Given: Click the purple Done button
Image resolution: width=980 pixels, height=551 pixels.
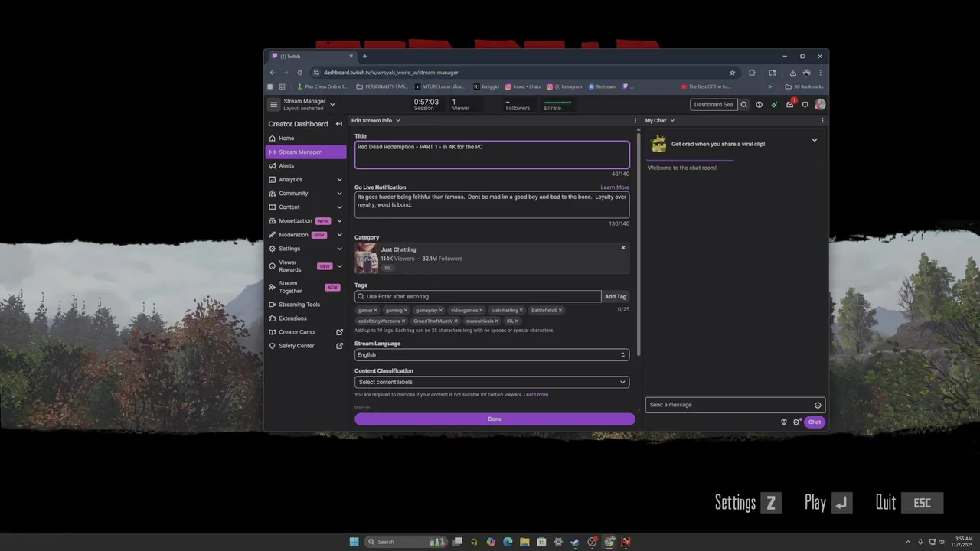Looking at the screenshot, I should [x=495, y=419].
